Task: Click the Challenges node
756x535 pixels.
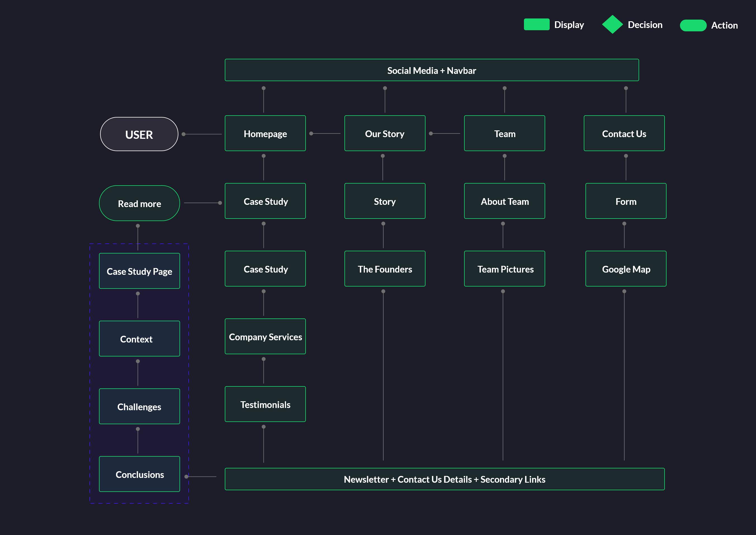Action: (139, 407)
